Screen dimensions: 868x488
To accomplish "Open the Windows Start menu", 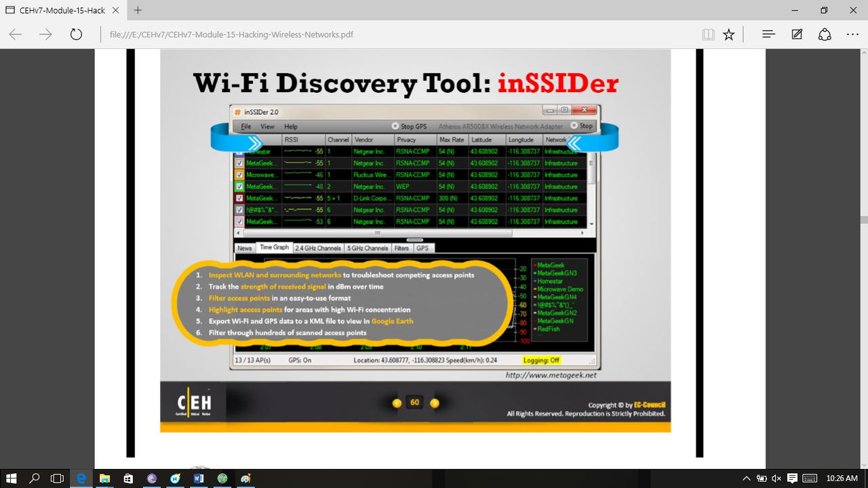I will [12, 479].
